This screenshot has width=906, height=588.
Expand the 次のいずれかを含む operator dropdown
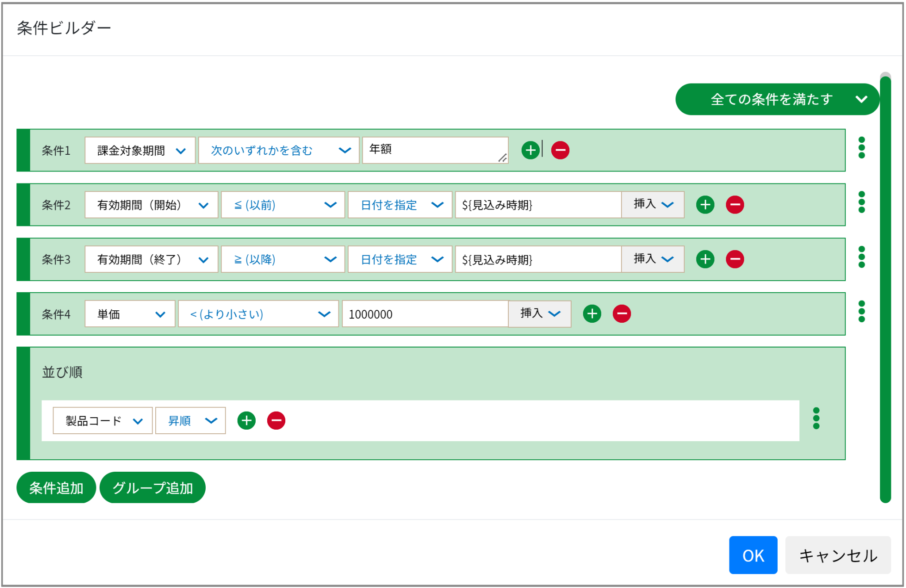pos(279,150)
